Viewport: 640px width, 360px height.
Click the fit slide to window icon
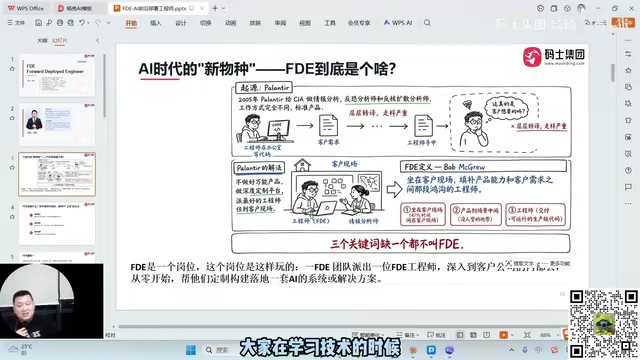[x=527, y=335]
